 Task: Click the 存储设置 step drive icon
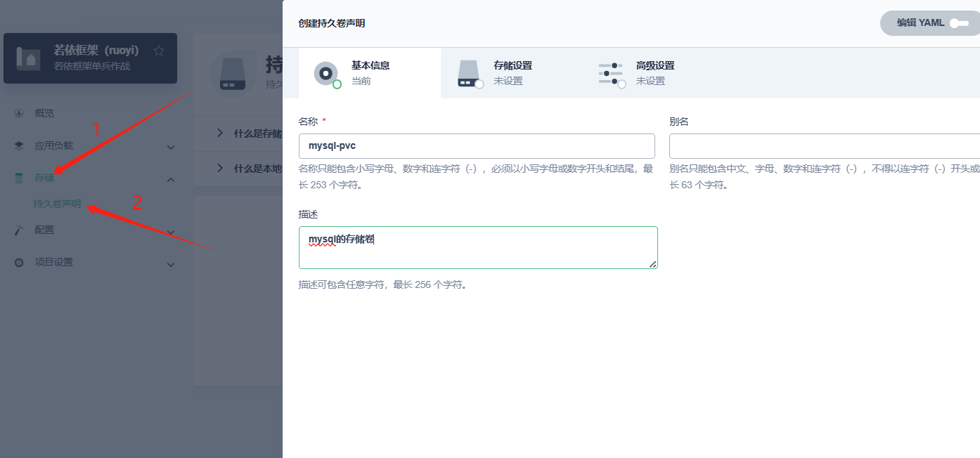pos(469,73)
